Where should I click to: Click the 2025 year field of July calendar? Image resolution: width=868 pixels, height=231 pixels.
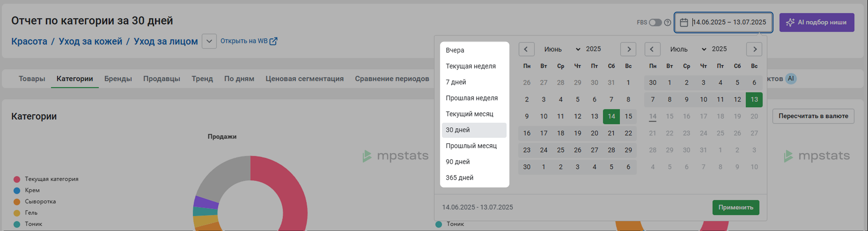pyautogui.click(x=719, y=49)
